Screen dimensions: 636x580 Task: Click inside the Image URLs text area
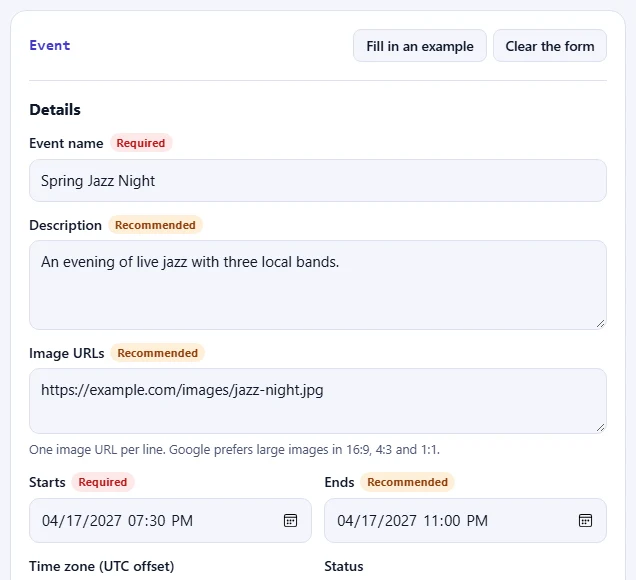click(x=318, y=401)
